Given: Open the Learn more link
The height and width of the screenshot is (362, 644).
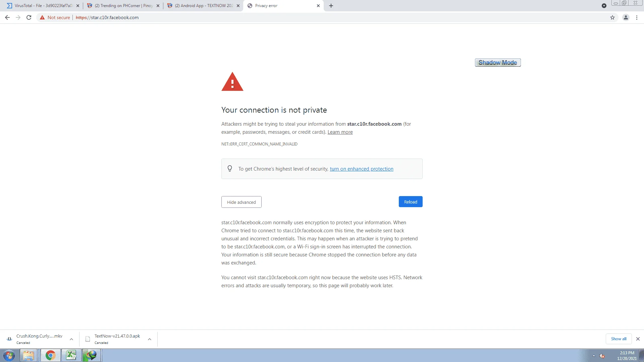Looking at the screenshot, I should (x=340, y=132).
